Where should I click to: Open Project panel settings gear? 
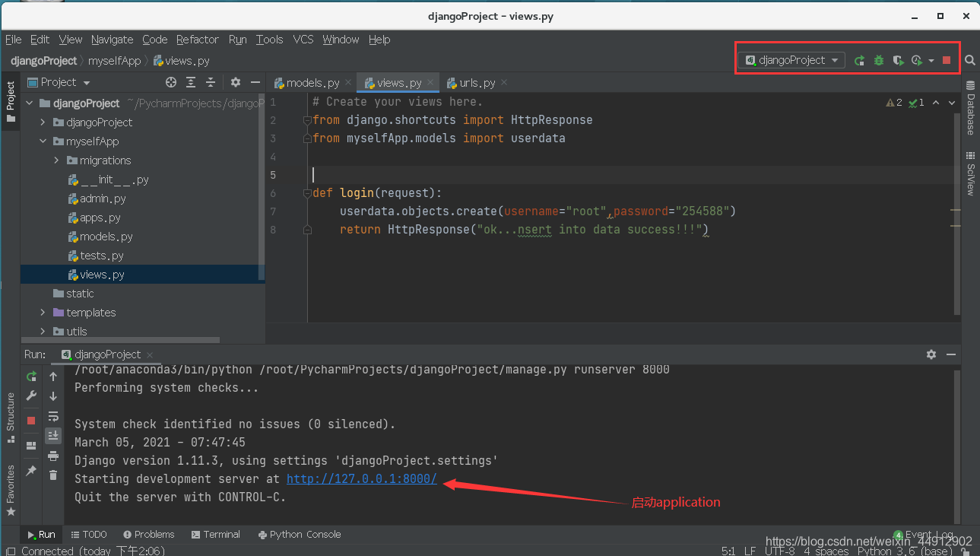click(236, 82)
